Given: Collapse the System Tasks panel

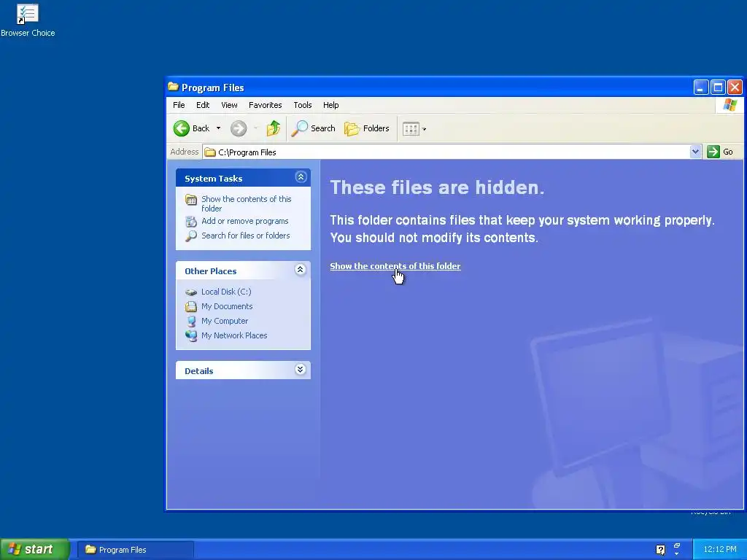Looking at the screenshot, I should click(301, 177).
